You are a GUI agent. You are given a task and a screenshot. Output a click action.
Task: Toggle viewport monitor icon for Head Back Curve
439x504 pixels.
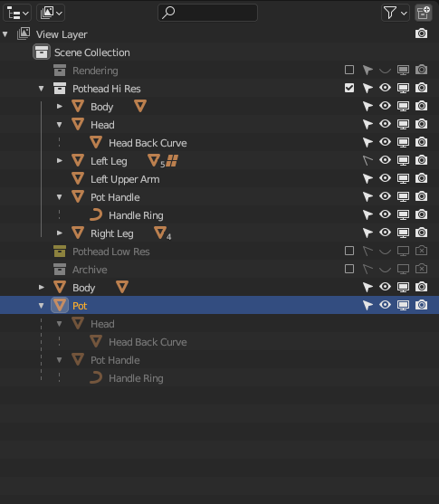point(403,142)
